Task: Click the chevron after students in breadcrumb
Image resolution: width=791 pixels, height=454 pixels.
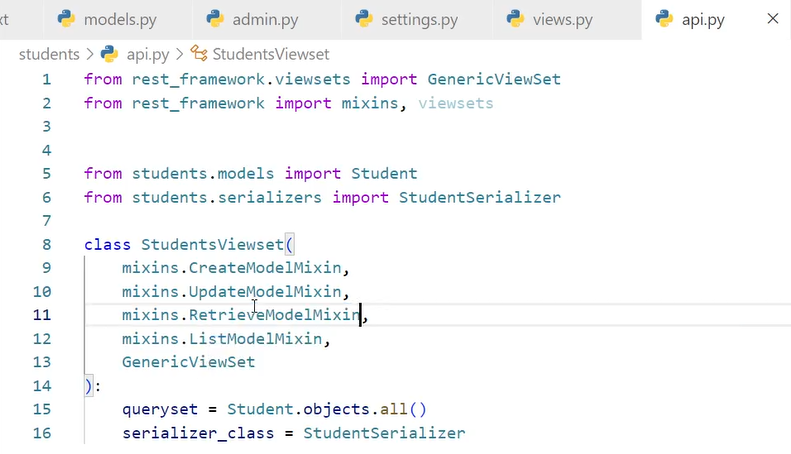Action: tap(89, 54)
